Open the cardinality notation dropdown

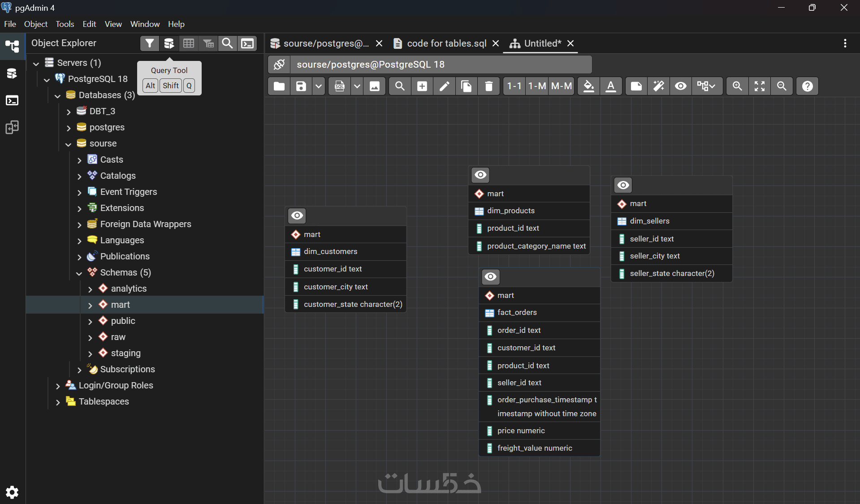(x=707, y=86)
